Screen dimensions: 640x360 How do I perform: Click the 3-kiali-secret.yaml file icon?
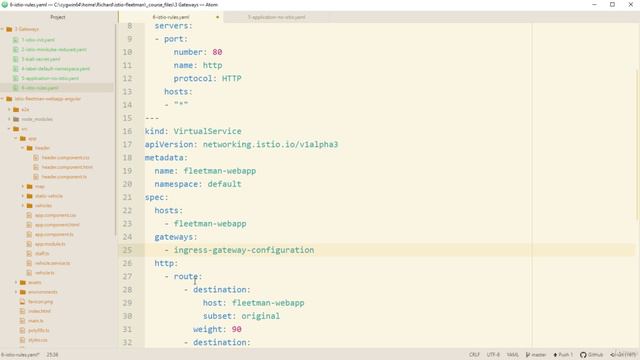click(16, 59)
